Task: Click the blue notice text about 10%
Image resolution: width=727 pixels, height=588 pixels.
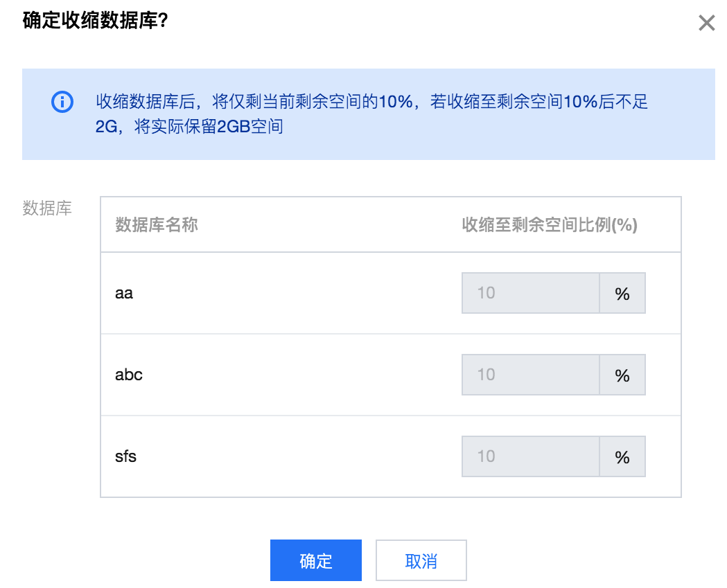Action: (x=371, y=102)
